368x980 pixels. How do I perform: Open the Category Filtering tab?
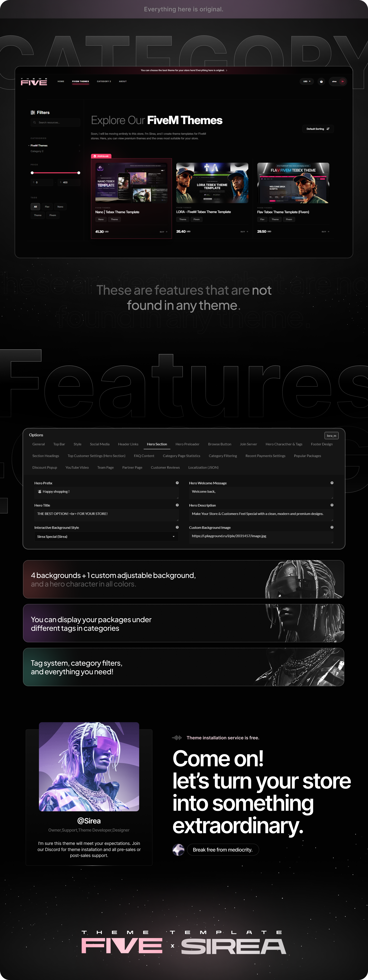223,456
